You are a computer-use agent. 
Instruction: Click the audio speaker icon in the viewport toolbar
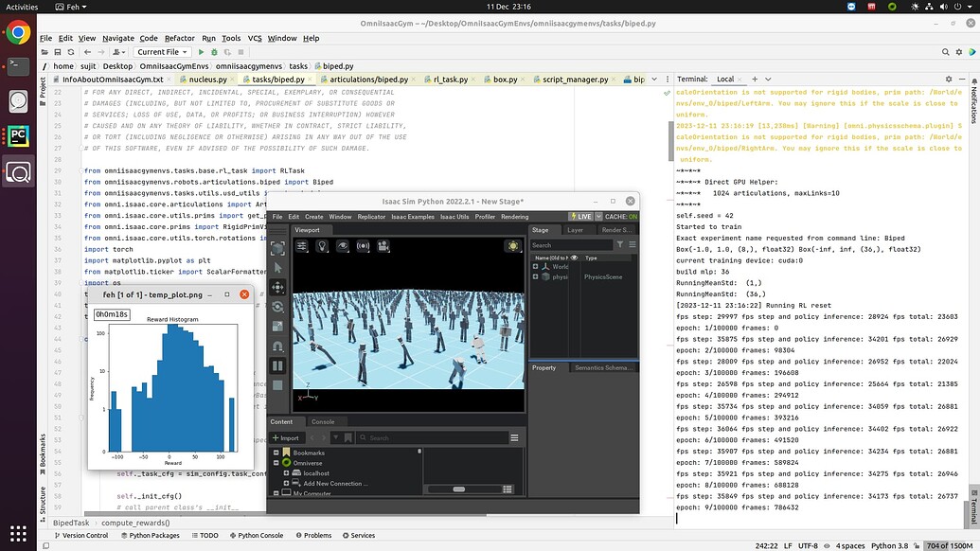click(364, 247)
